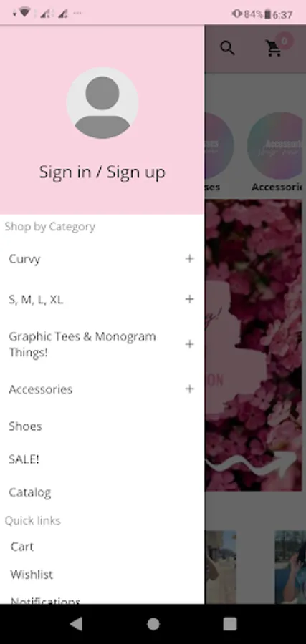The height and width of the screenshot is (644, 306).
Task: Open the shopping cart icon
Action: tap(274, 49)
